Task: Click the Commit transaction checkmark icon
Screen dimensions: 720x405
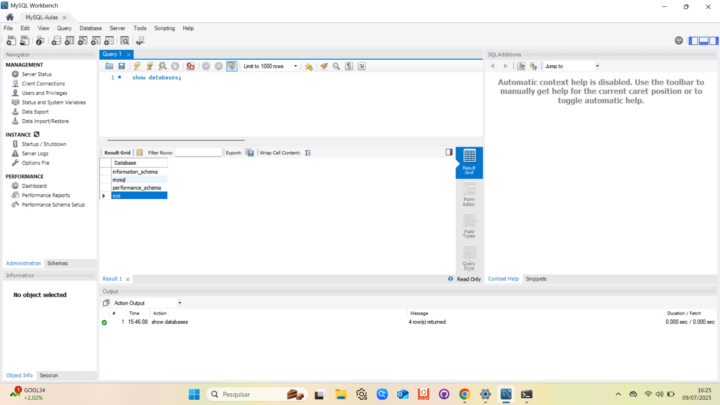Action: point(206,66)
